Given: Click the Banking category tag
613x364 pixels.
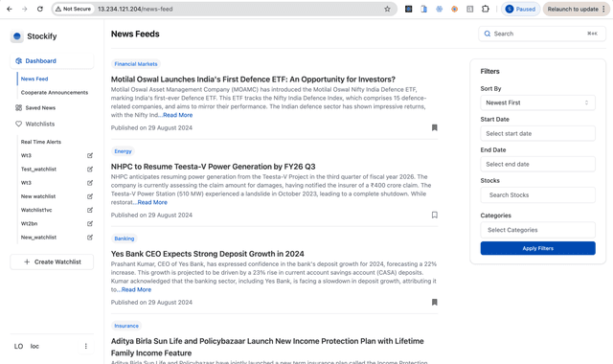Looking at the screenshot, I should tap(124, 239).
